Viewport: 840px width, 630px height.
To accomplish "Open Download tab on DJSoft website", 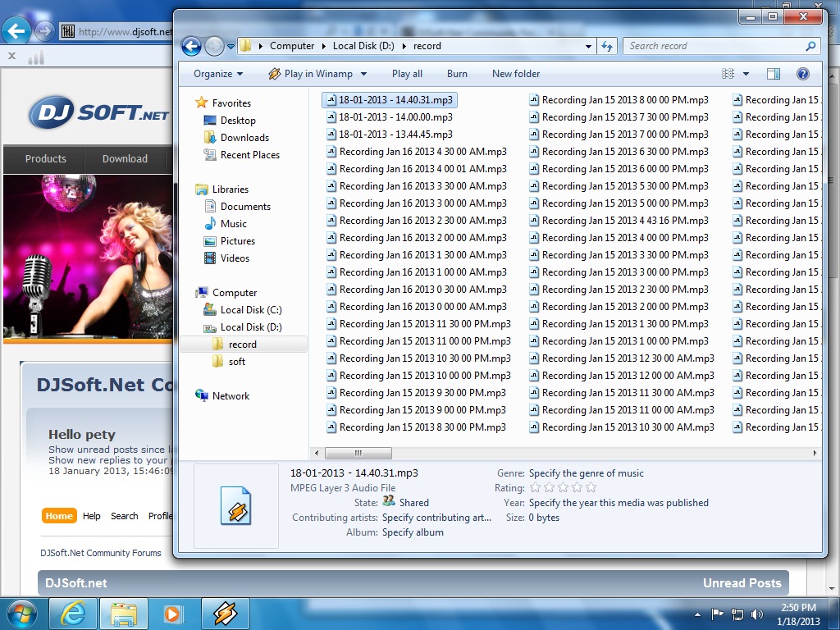I will point(125,158).
